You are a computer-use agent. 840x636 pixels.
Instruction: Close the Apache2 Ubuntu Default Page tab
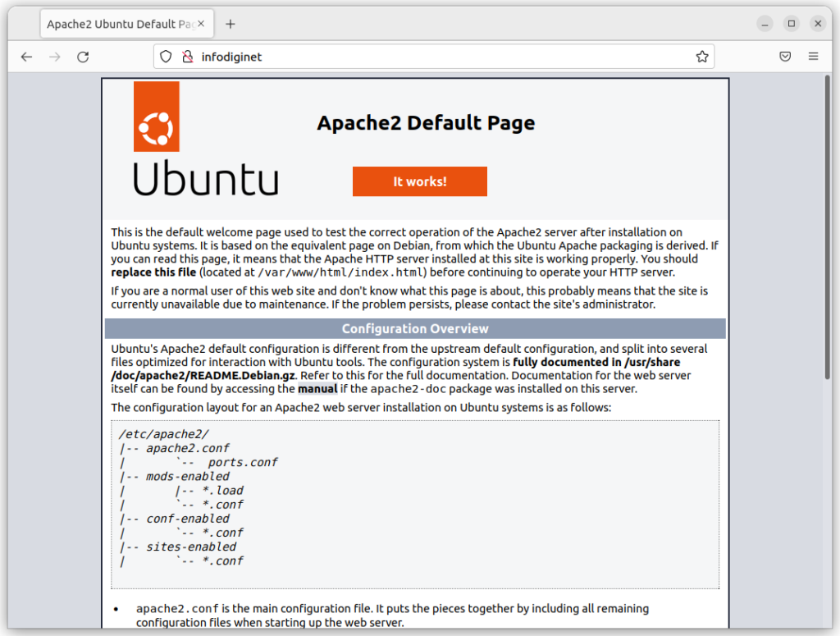[x=201, y=24]
